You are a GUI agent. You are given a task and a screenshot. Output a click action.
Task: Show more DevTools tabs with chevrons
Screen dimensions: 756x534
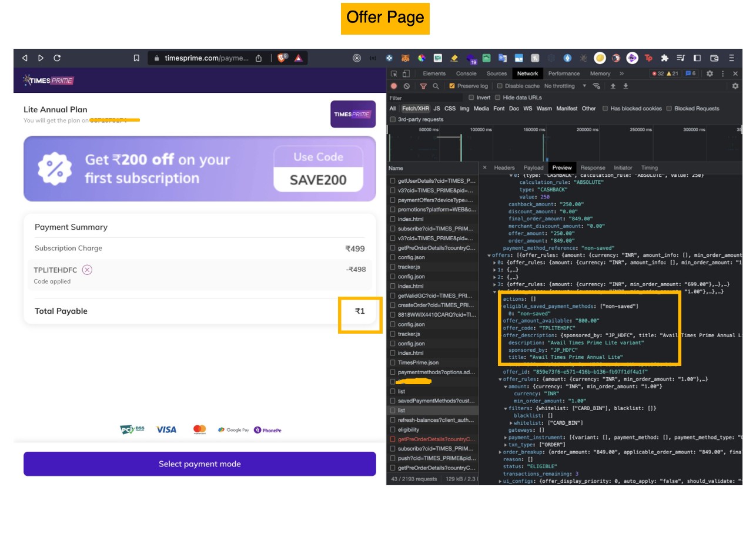(621, 74)
